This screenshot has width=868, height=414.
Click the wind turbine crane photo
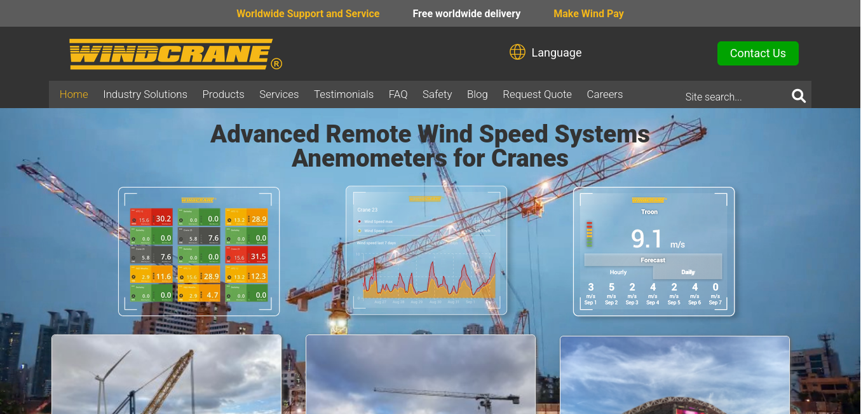coord(166,375)
